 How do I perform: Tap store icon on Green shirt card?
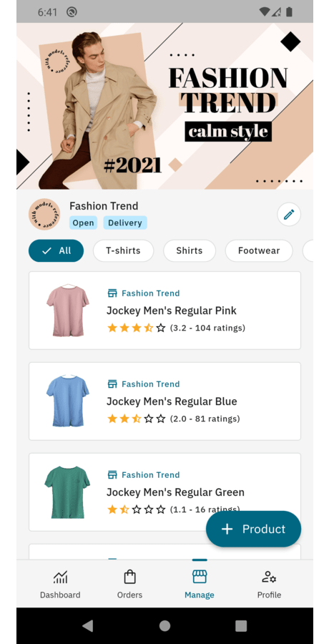[112, 475]
